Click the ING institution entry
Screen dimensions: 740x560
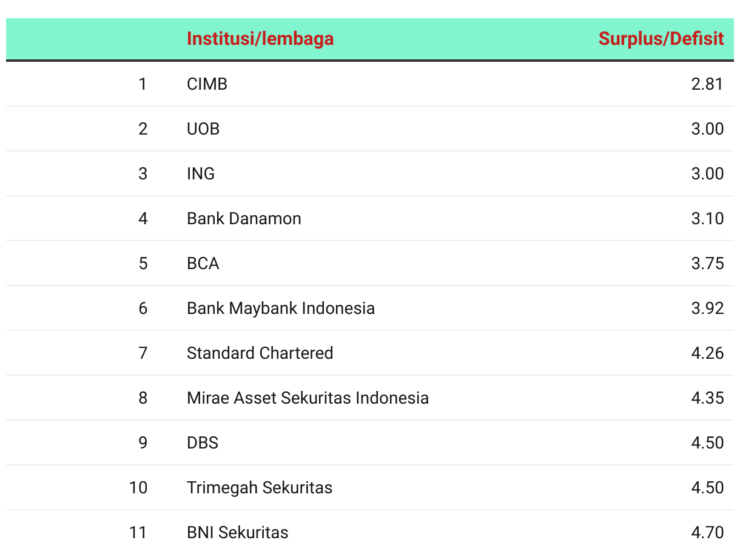pos(201,173)
